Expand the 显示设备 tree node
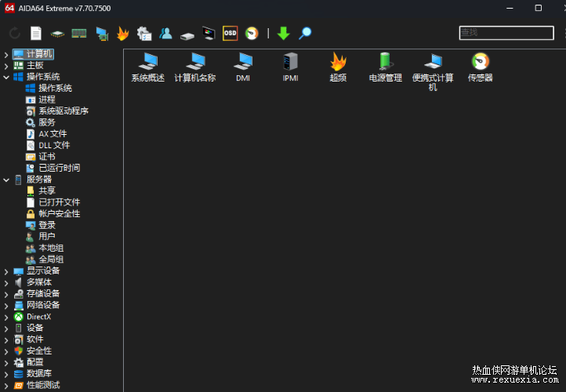The image size is (566, 392). click(6, 271)
